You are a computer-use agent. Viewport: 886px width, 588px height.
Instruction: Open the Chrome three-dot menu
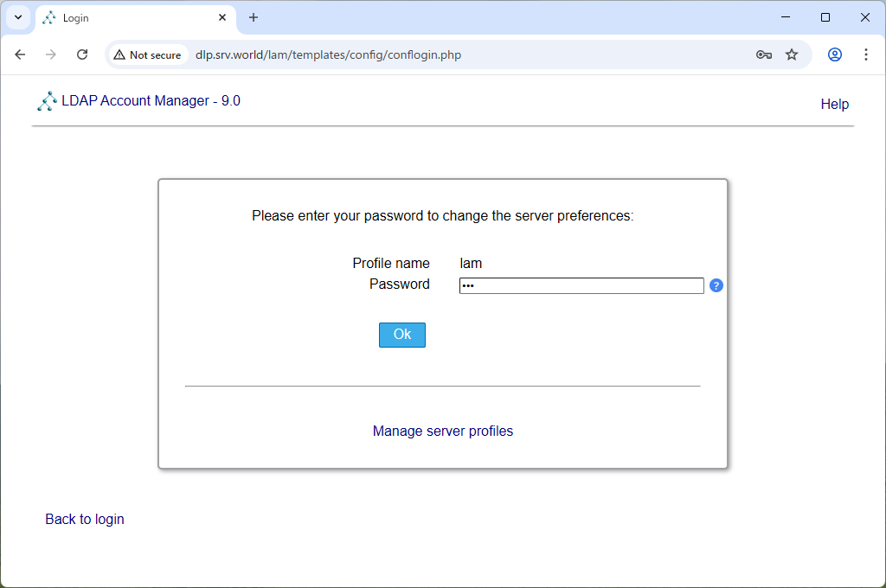[x=865, y=54]
